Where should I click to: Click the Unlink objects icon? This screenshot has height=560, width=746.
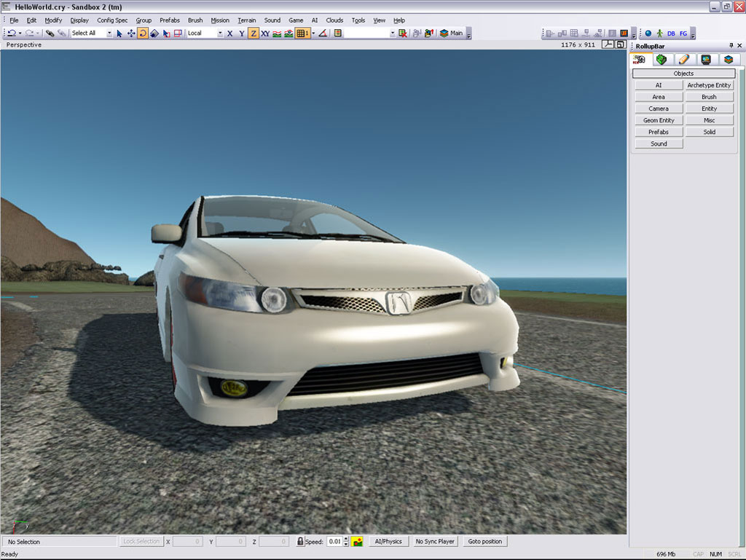tap(61, 33)
